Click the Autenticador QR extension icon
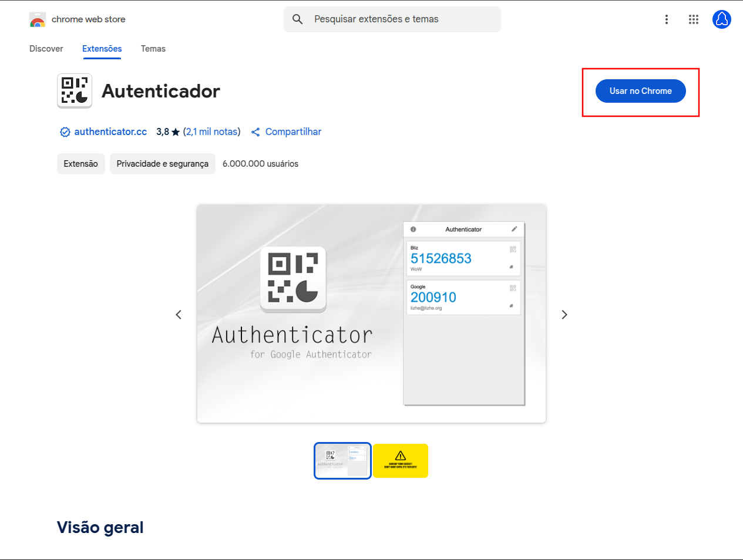 click(75, 91)
